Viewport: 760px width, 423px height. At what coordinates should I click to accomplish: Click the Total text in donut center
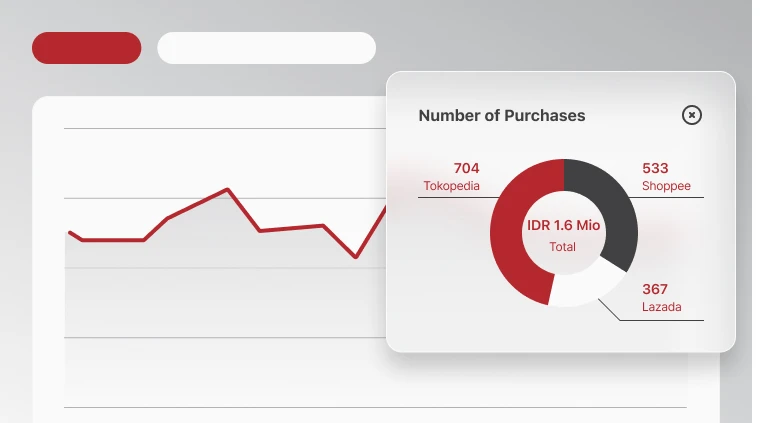[563, 246]
